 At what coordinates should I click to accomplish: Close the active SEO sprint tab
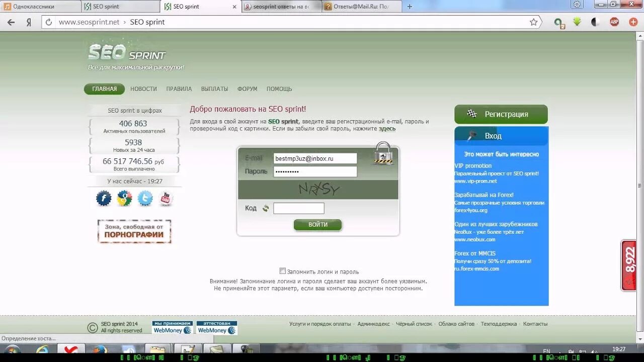point(234,7)
